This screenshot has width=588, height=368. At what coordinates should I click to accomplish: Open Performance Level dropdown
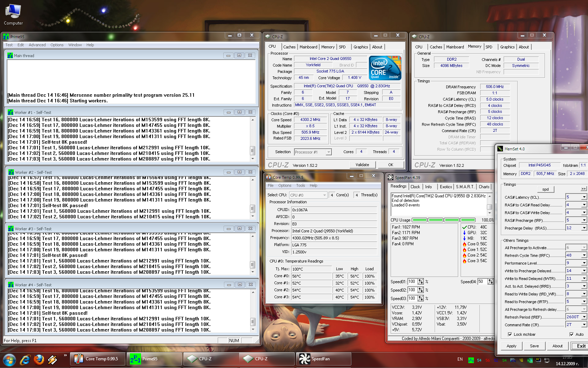click(584, 263)
